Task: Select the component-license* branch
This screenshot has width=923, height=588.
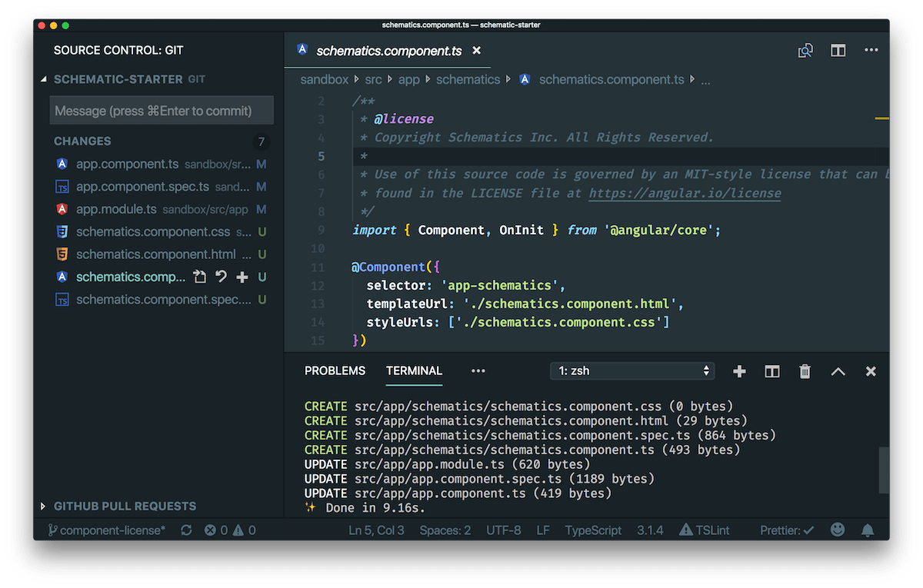Action: [106, 530]
